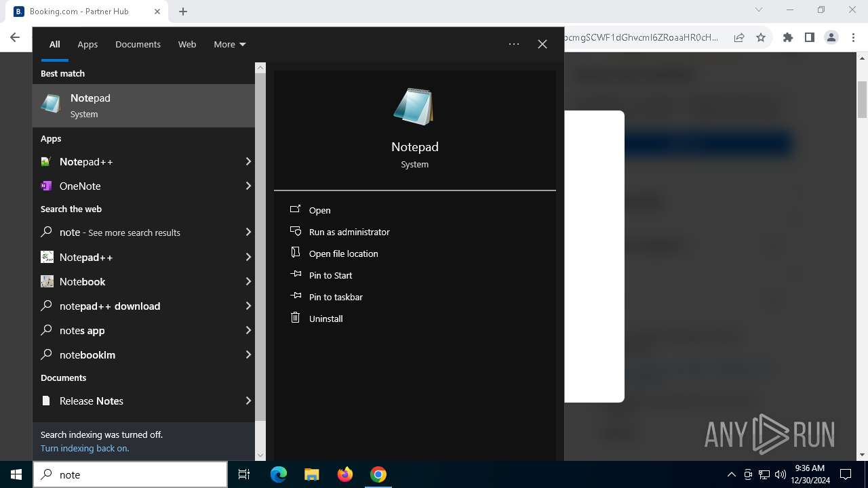Choose 'Run as administrator' for Notepad
The height and width of the screenshot is (488, 868).
(349, 232)
